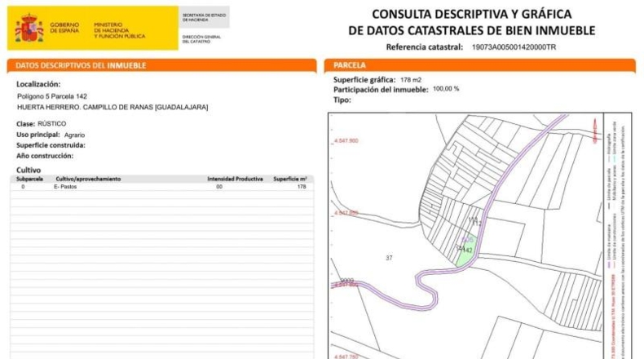Click the 'GOBIERNO DE ESPAÑA' logo text
Viewport: 644px width, 359px height.
point(64,28)
